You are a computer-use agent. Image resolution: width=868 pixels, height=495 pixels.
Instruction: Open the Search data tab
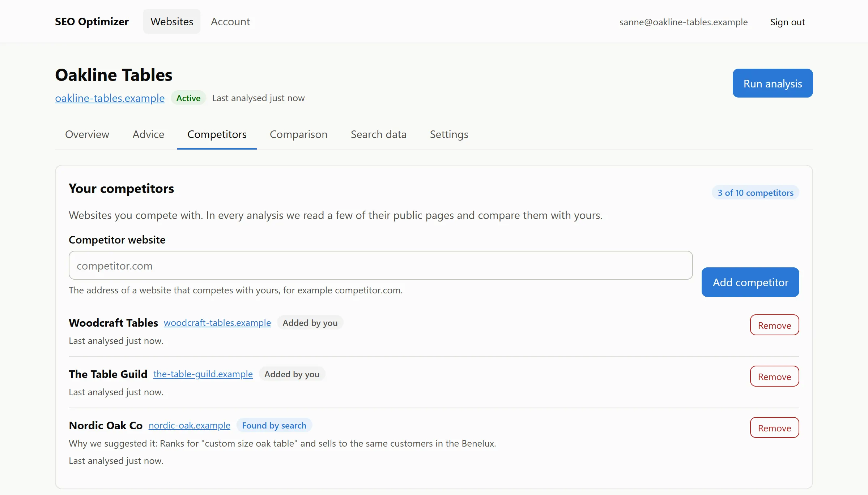coord(379,134)
